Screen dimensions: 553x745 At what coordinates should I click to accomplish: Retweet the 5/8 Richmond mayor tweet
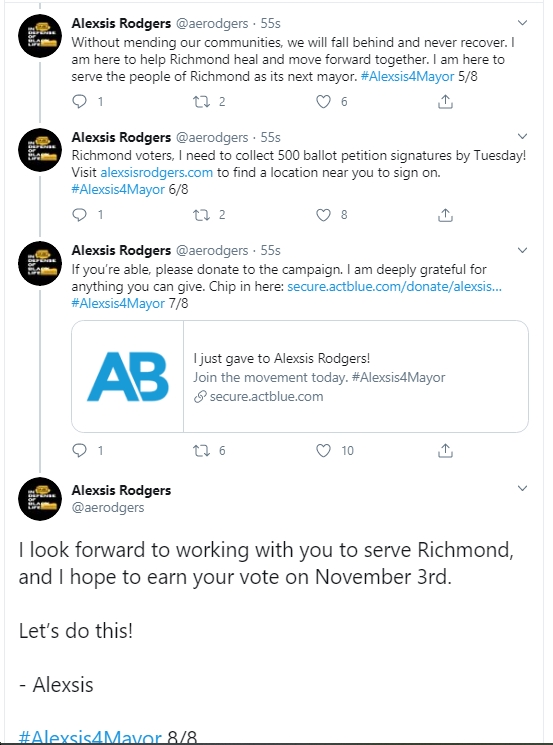201,101
